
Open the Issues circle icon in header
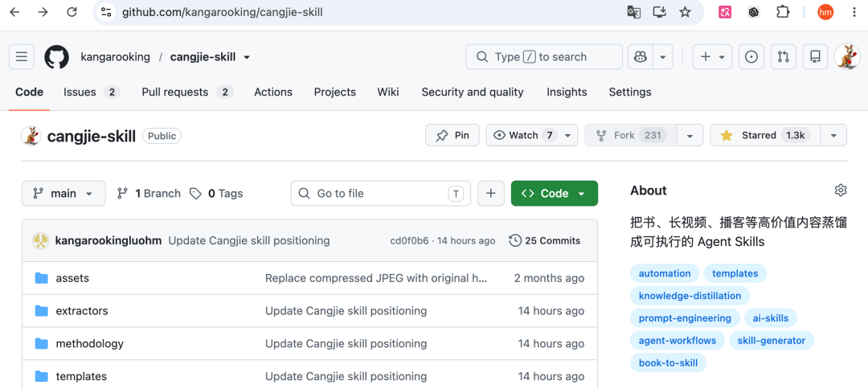pos(751,57)
